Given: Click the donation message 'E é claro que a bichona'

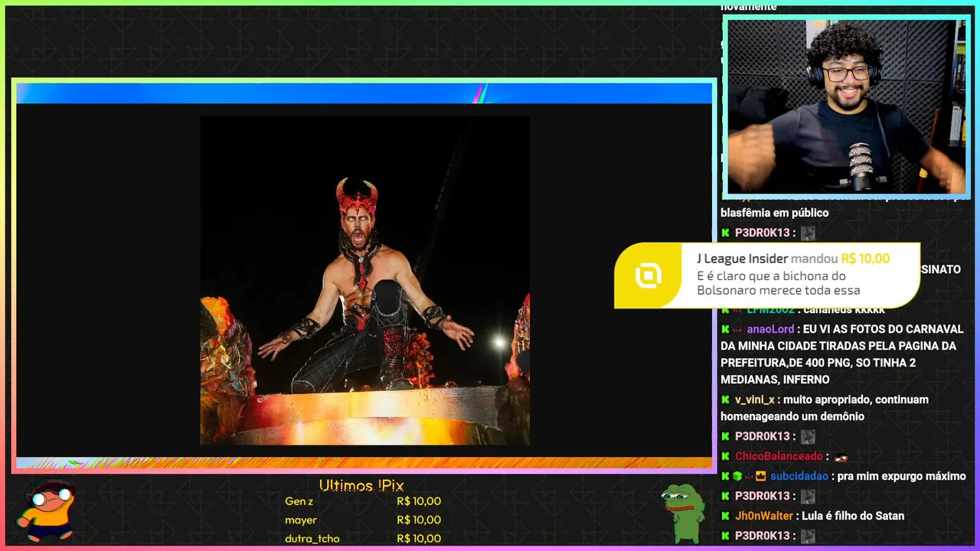Looking at the screenshot, I should [x=771, y=276].
